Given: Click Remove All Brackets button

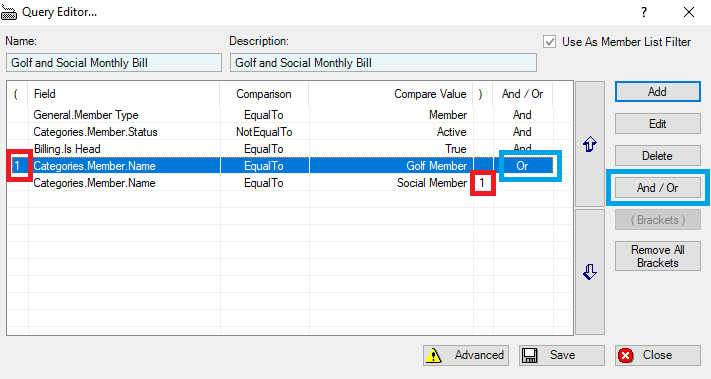Looking at the screenshot, I should pos(657,256).
